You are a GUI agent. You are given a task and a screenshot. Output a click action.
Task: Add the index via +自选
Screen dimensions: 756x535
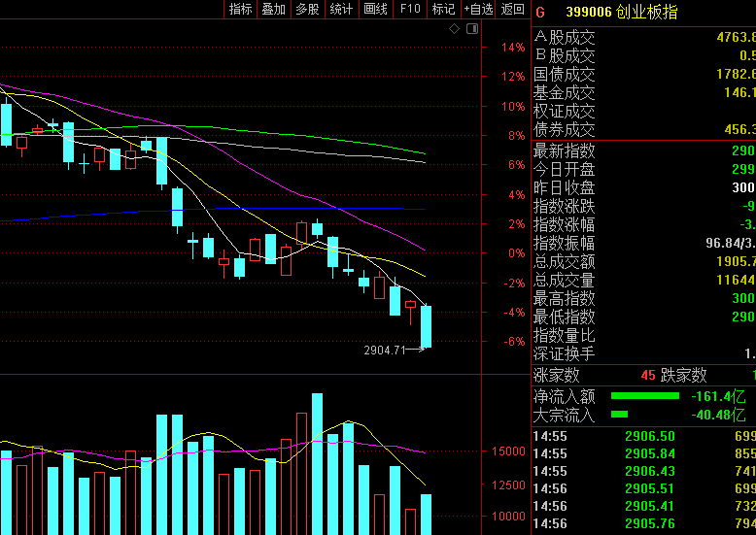[x=478, y=10]
